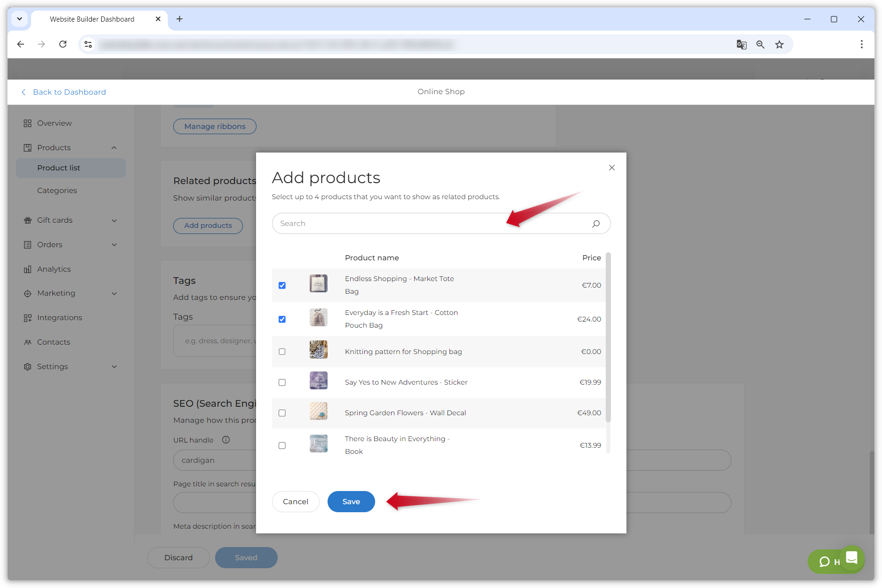This screenshot has width=882, height=588.
Task: Uncheck Endless Shopping Market Tote Bag
Action: (282, 285)
